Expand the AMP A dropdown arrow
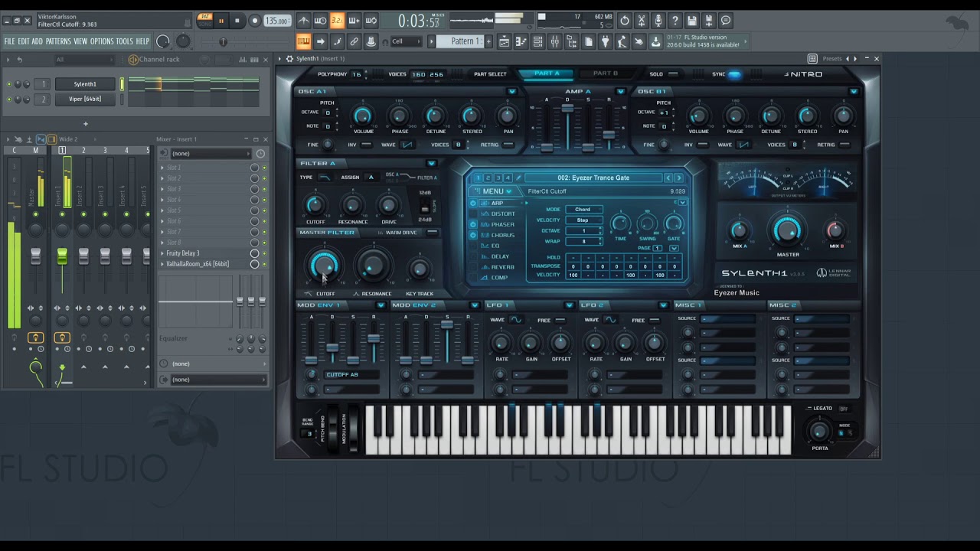Viewport: 980px width, 551px height. point(620,91)
